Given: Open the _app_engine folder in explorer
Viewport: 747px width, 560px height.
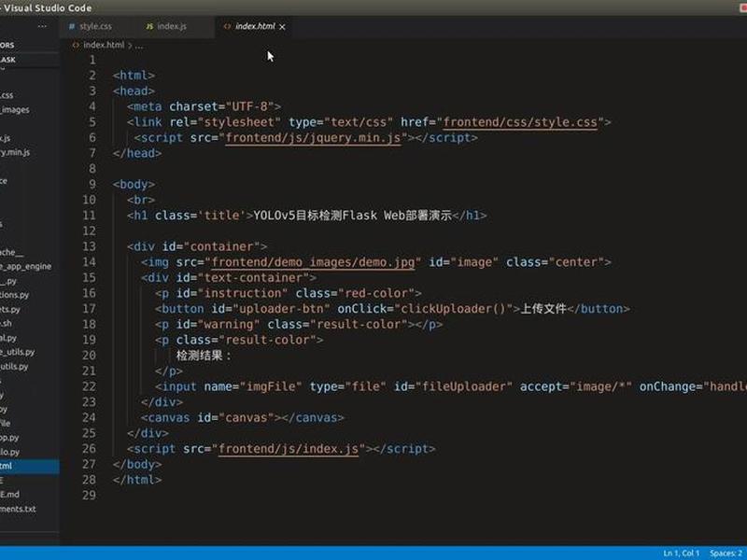Looking at the screenshot, I should point(26,266).
